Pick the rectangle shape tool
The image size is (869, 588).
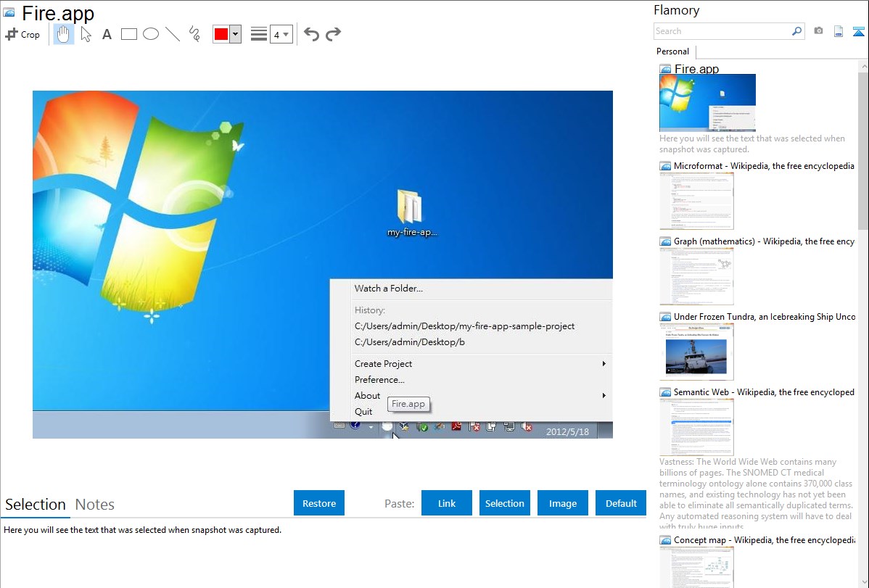point(128,34)
